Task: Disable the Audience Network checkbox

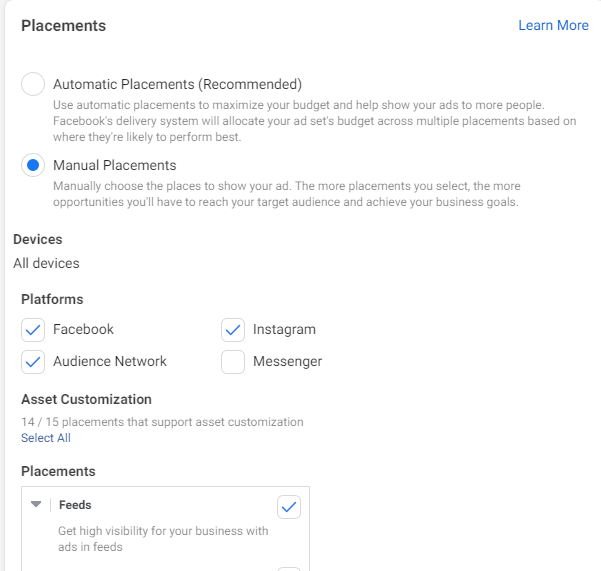Action: click(33, 361)
